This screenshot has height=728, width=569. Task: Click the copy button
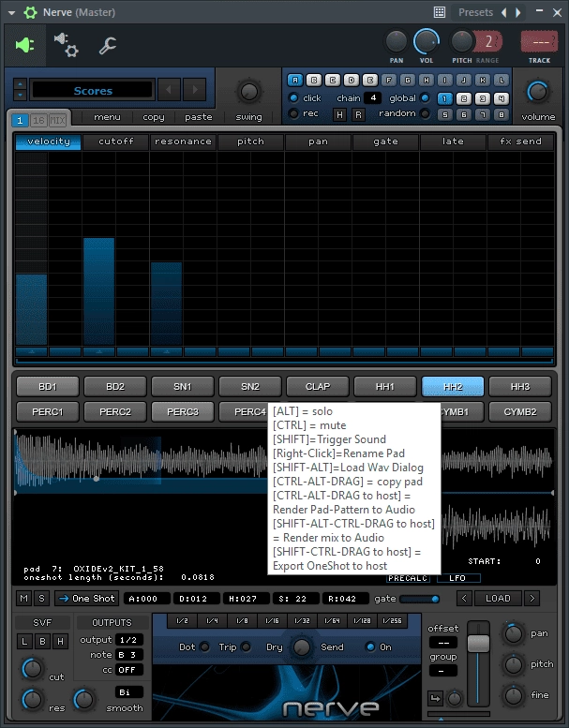click(154, 117)
